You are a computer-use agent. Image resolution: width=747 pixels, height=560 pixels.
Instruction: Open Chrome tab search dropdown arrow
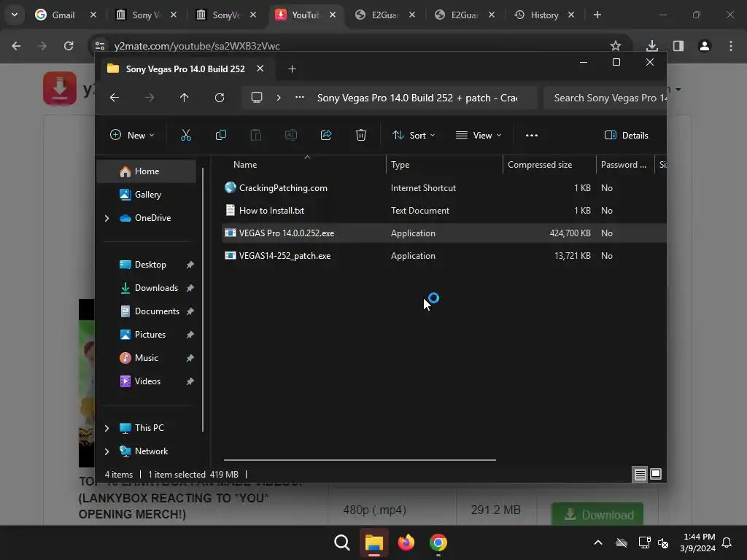click(15, 15)
